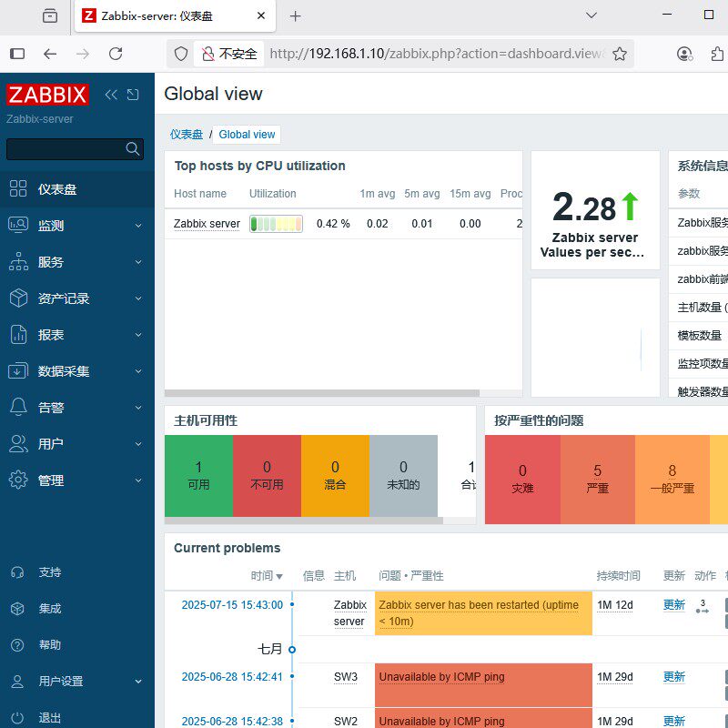Click 仪表盘 breadcrumb link

point(187,135)
